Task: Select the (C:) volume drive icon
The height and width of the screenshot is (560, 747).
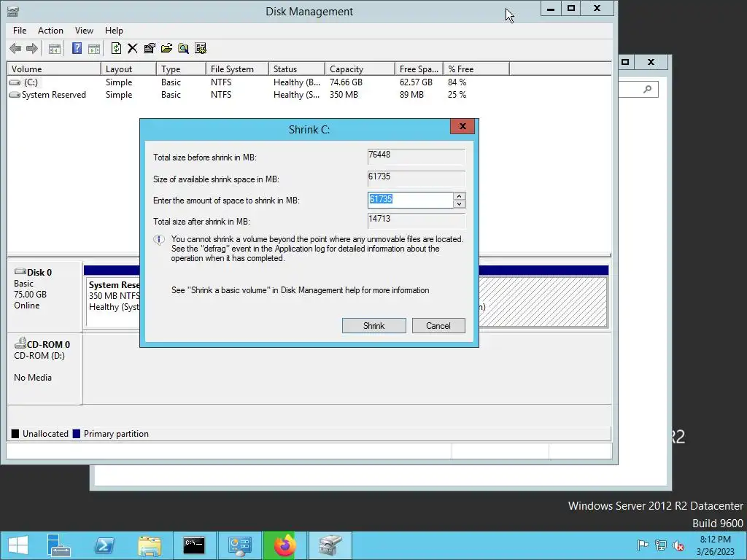Action: (x=15, y=82)
